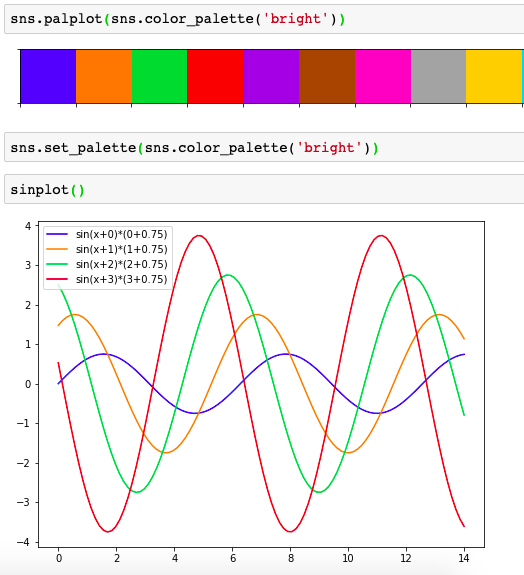Click the purple palette swatch
The width and height of the screenshot is (524, 575).
pyautogui.click(x=271, y=76)
